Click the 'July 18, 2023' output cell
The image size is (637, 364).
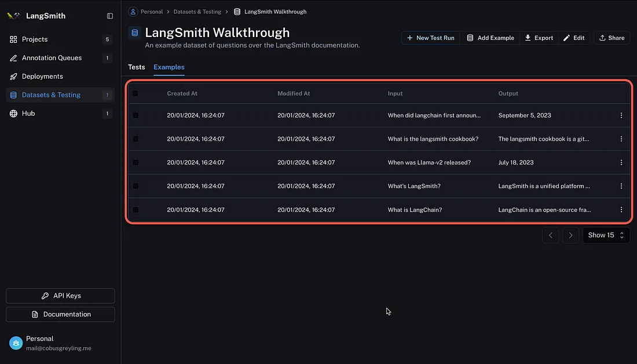pyautogui.click(x=516, y=162)
